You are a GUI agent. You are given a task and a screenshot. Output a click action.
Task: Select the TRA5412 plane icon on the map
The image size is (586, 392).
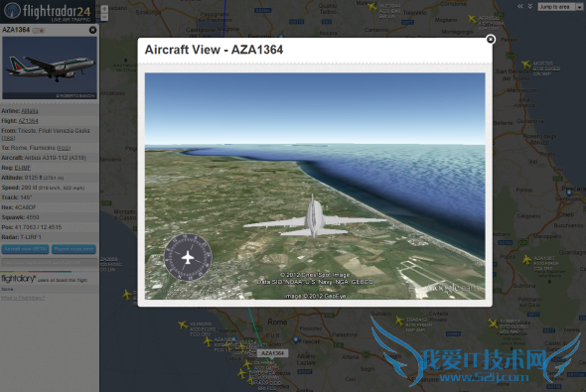tap(399, 321)
